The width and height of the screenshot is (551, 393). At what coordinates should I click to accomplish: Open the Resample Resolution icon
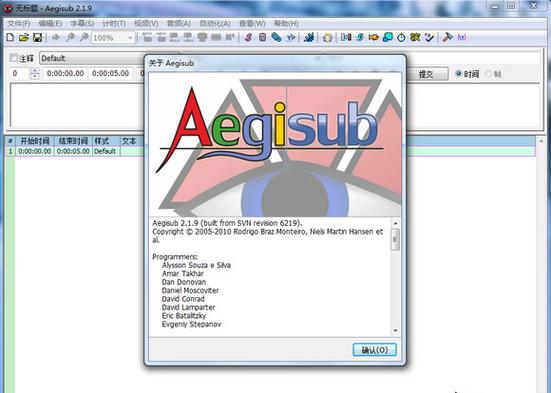click(x=387, y=37)
